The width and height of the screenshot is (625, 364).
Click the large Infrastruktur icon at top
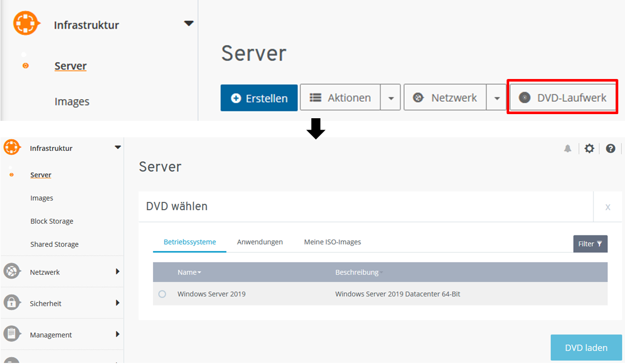coord(26,24)
